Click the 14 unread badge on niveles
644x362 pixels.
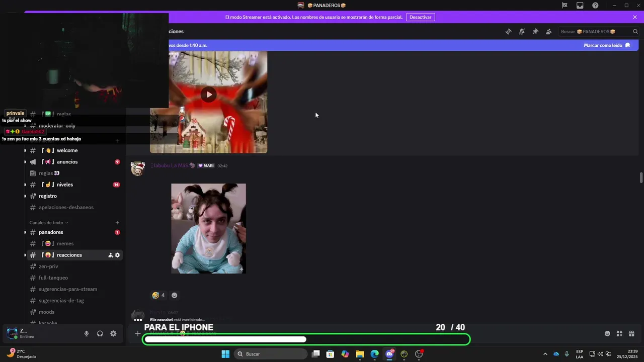[x=116, y=185]
